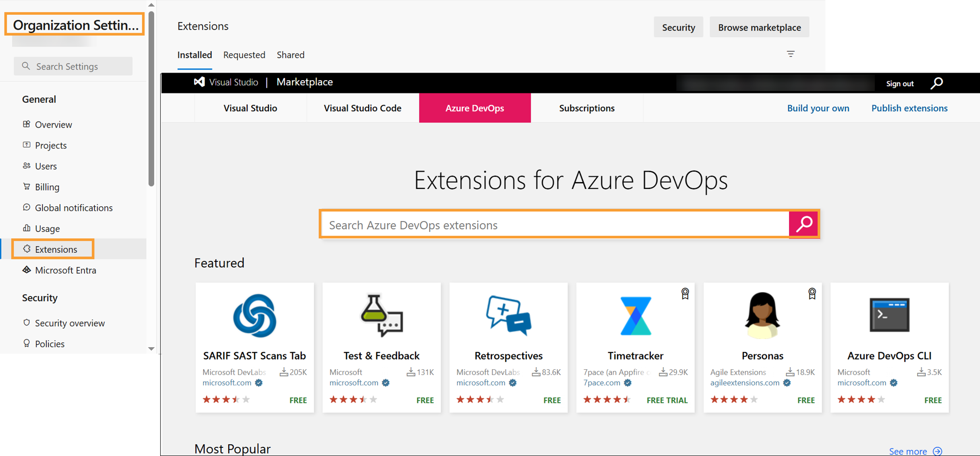Open microsoft.com link on Test & Feedback card
980x456 pixels.
354,383
